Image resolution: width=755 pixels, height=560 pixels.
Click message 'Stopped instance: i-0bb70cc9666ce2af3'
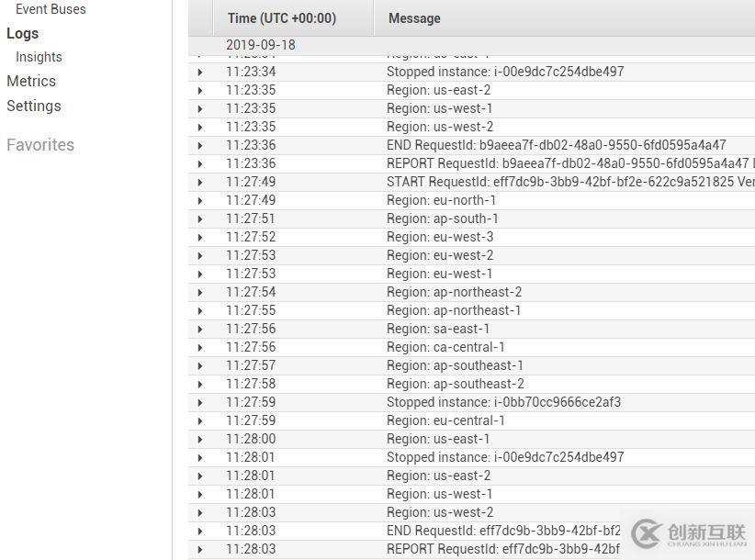pyautogui.click(x=503, y=402)
